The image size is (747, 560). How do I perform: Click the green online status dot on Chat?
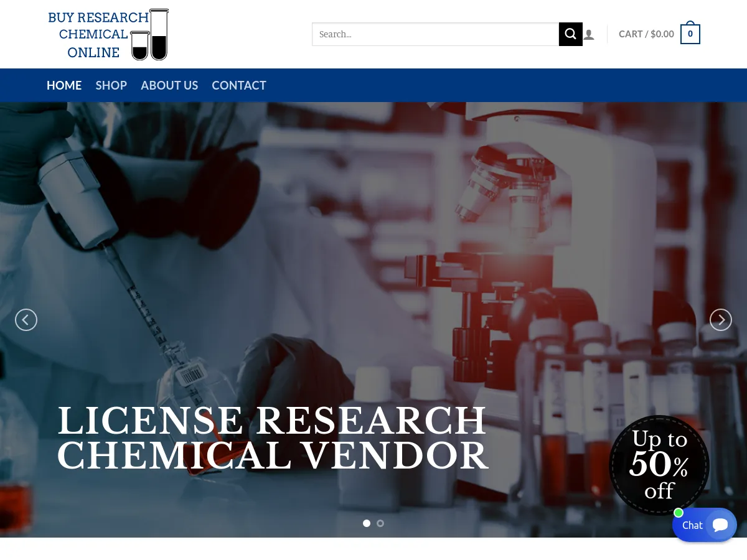[679, 513]
